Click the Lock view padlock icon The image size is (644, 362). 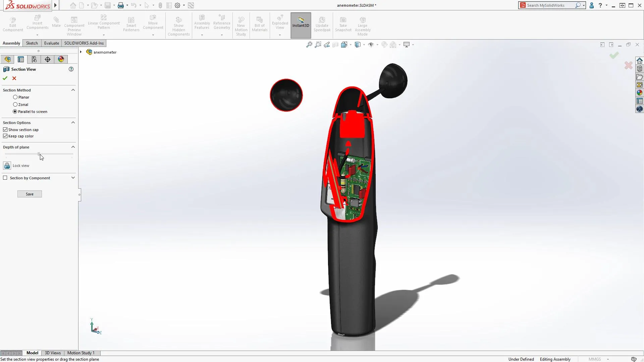(x=7, y=166)
